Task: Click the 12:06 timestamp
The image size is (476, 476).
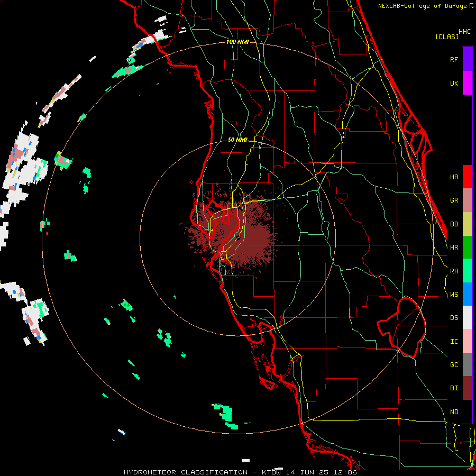Action: (x=344, y=472)
